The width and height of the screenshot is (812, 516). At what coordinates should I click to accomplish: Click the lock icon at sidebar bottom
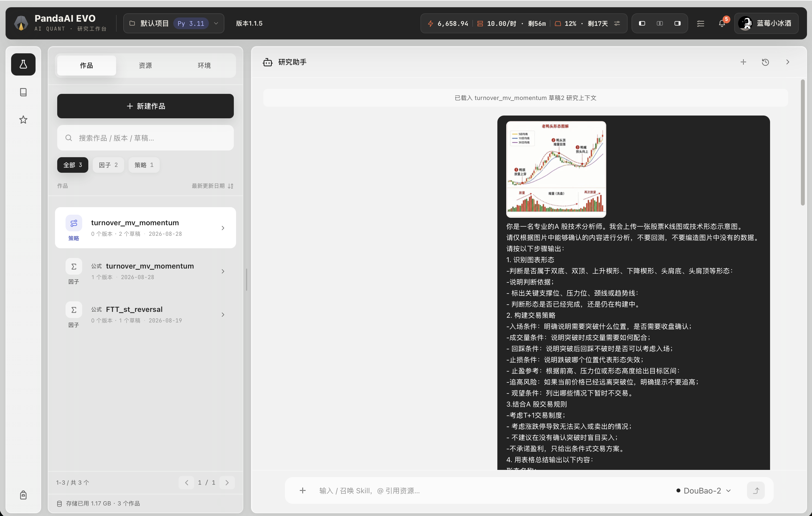(x=23, y=495)
